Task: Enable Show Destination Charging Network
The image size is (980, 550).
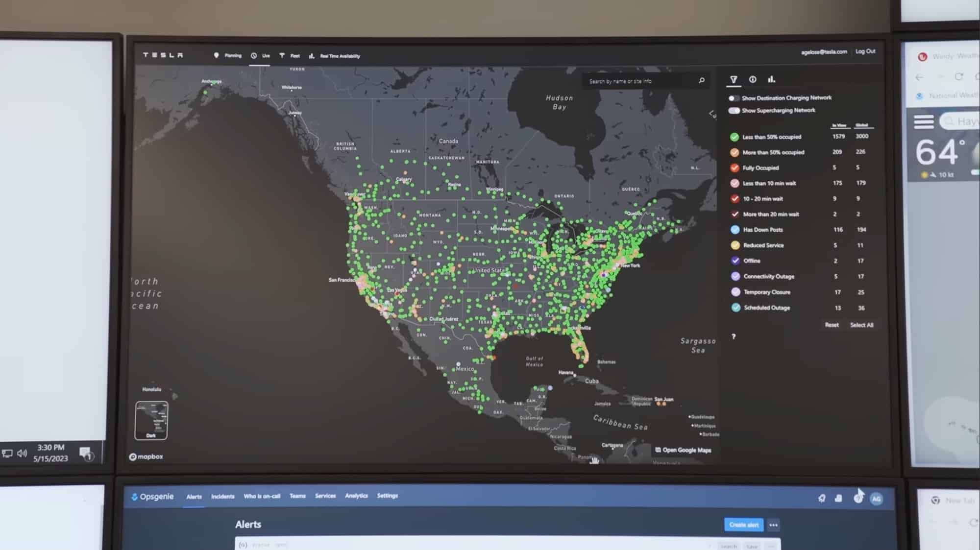Action: coord(734,97)
